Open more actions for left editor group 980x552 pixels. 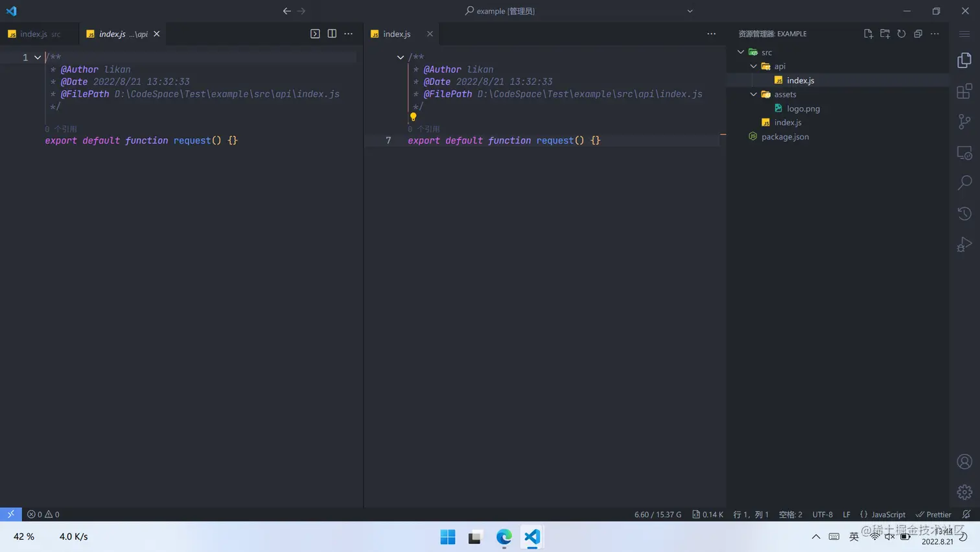click(x=349, y=34)
